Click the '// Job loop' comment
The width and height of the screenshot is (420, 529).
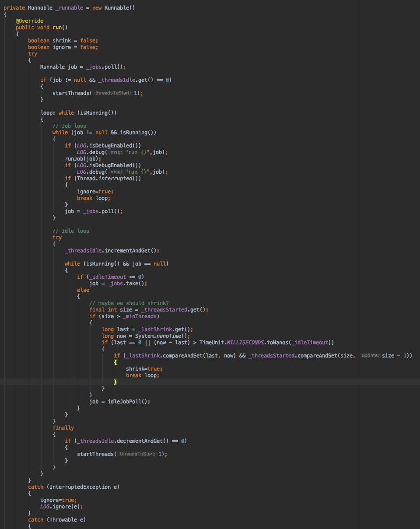click(x=69, y=126)
